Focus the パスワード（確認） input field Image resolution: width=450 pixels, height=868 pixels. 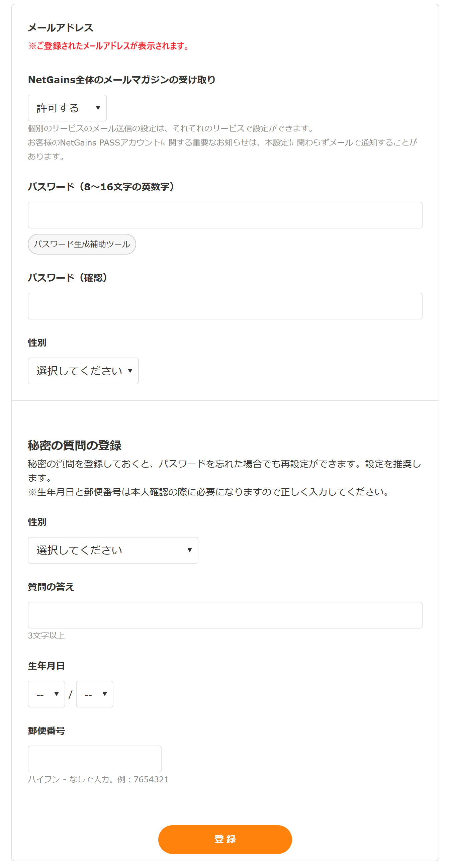pos(225,306)
